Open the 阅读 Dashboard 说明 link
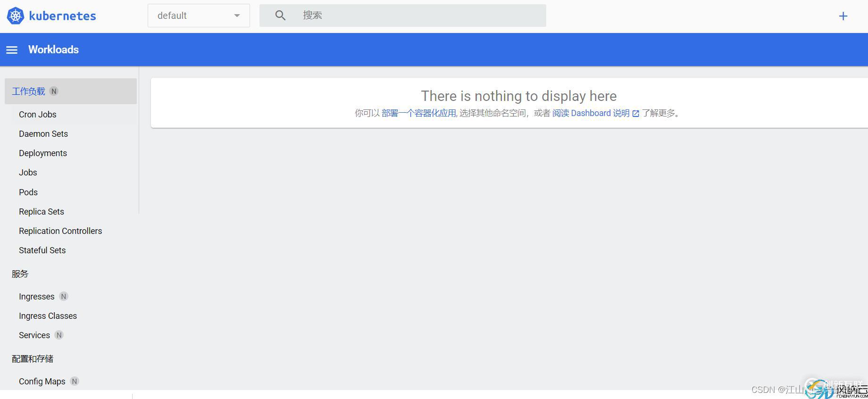 pos(591,113)
